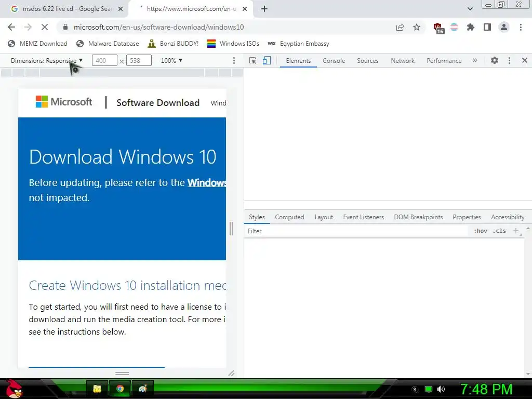
Task: Bookmark this page with the star
Action: tap(417, 27)
